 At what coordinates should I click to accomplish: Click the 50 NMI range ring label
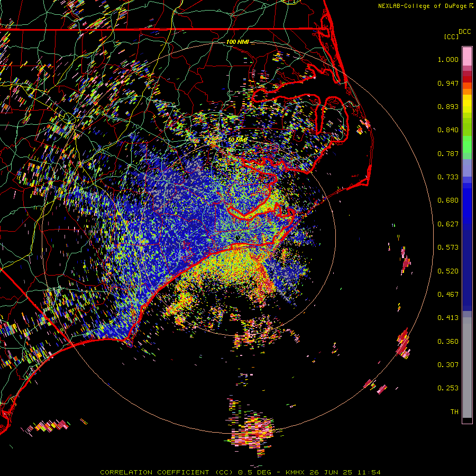[237, 140]
